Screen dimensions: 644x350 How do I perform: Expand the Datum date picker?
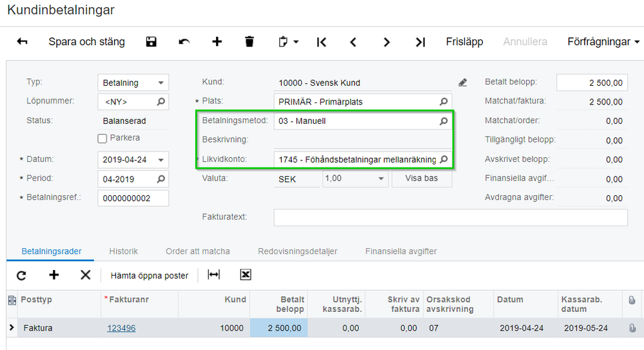click(x=161, y=160)
